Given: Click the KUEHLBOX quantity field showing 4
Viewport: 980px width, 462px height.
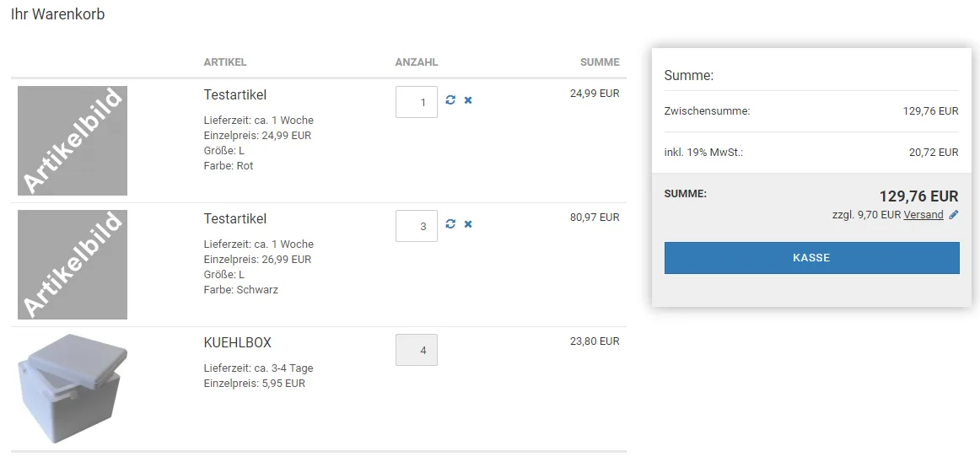Looking at the screenshot, I should click(x=417, y=350).
